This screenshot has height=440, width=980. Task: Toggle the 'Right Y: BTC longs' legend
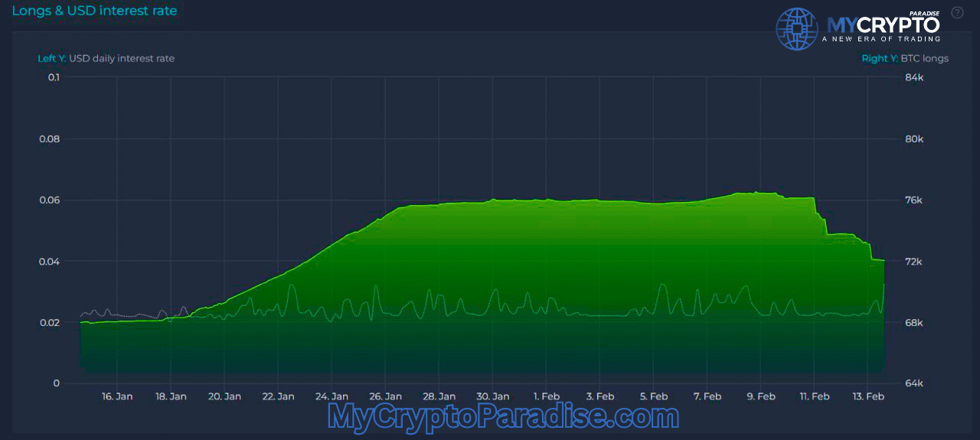click(x=905, y=58)
